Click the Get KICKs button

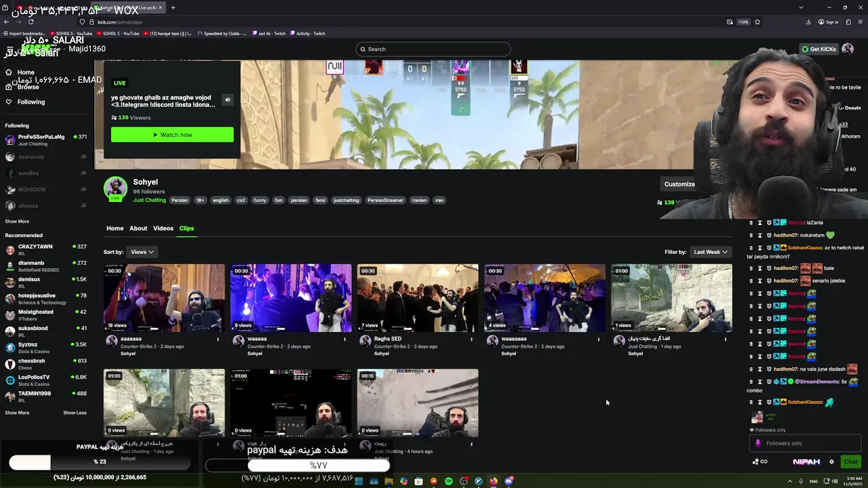coord(818,49)
